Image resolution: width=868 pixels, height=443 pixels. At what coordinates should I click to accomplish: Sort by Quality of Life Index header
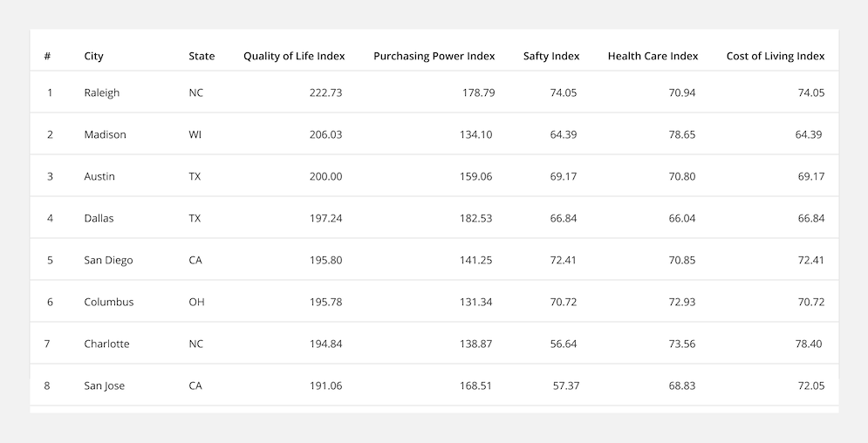pyautogui.click(x=294, y=56)
